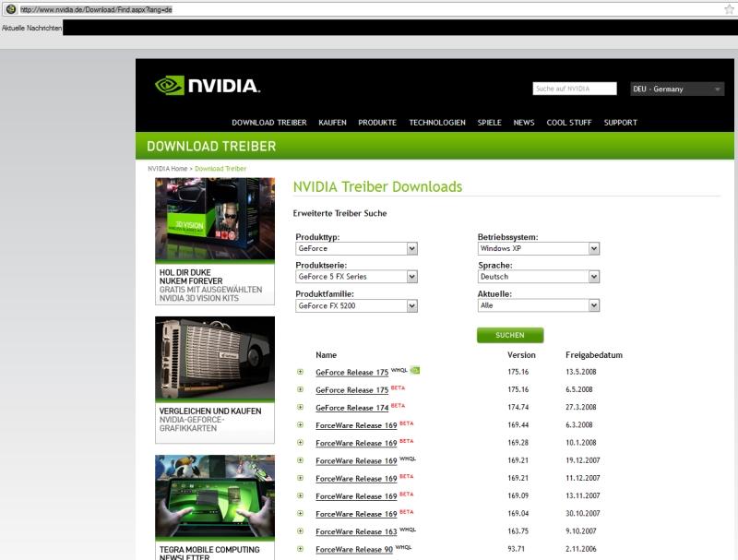Screen dimensions: 738x560
Task: Expand the plus icon for version 174.74
Action: pyautogui.click(x=300, y=408)
